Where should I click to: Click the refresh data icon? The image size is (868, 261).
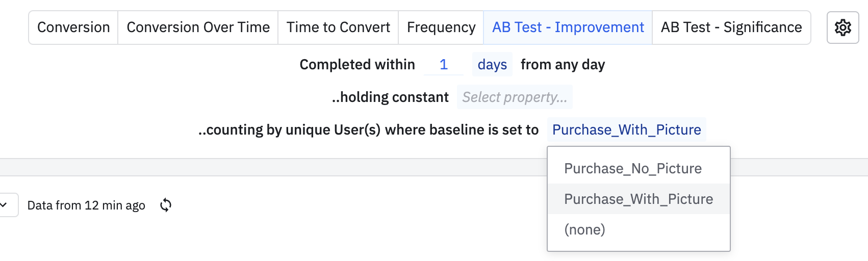[166, 205]
